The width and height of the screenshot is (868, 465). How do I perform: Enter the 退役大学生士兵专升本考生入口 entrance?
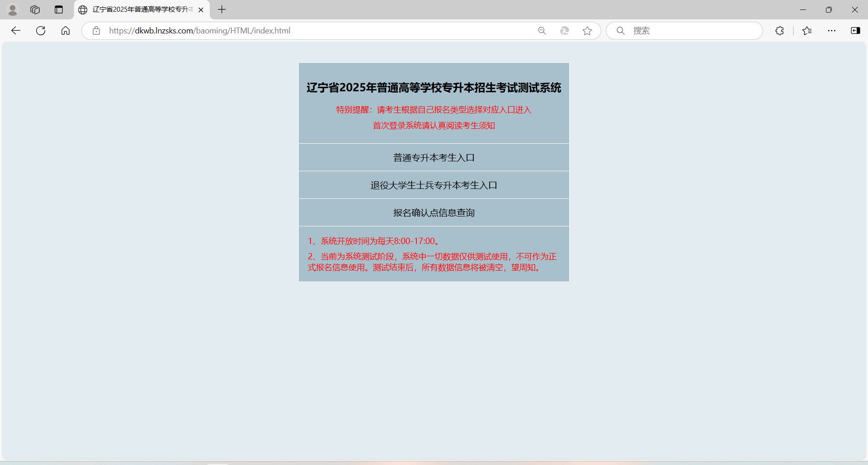(434, 185)
